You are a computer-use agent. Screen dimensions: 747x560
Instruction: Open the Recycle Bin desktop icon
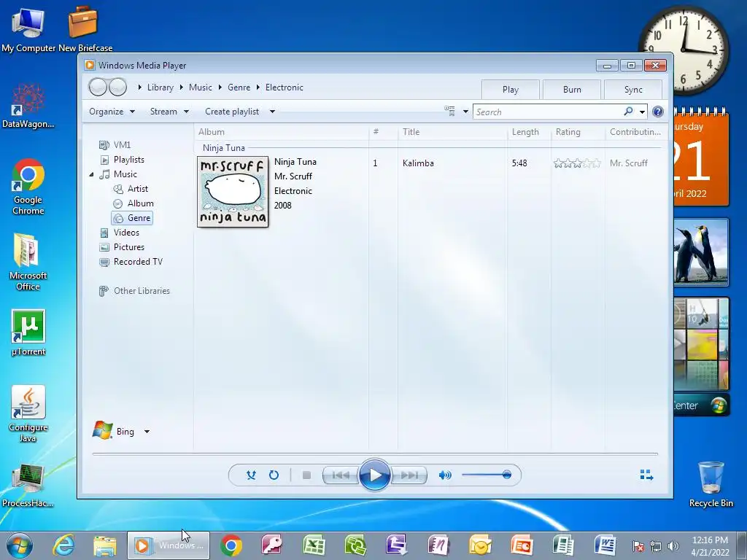click(x=711, y=484)
